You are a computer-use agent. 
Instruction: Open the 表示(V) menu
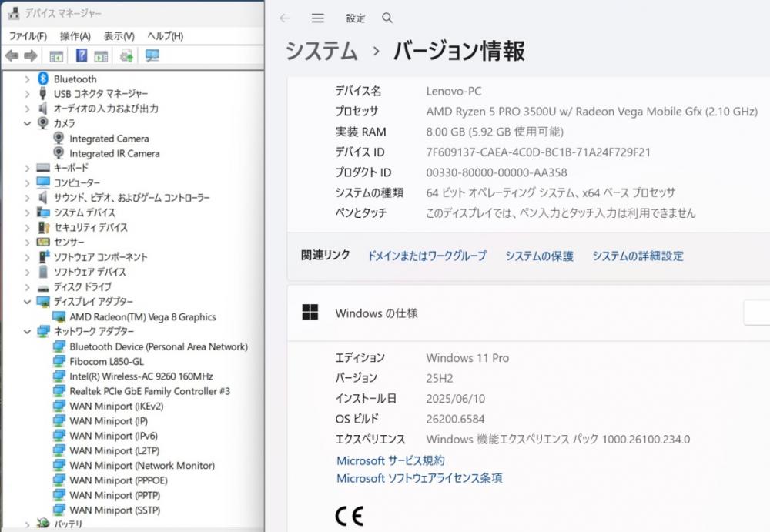pos(119,36)
